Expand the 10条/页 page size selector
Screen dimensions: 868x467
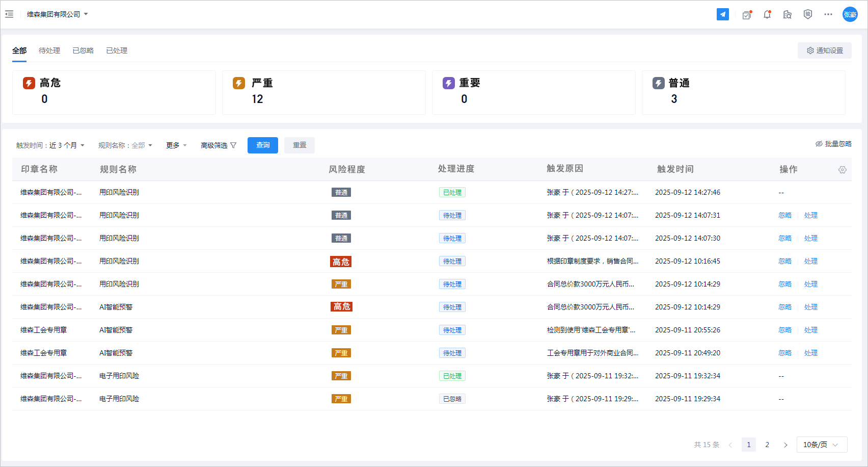(822, 445)
